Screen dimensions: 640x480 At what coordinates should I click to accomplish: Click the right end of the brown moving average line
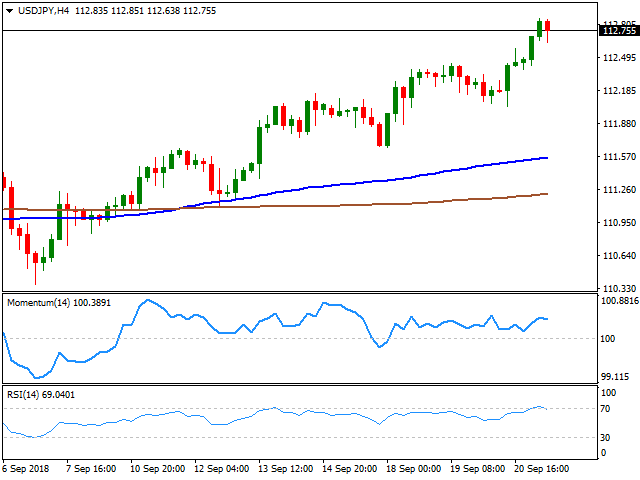coord(547,194)
